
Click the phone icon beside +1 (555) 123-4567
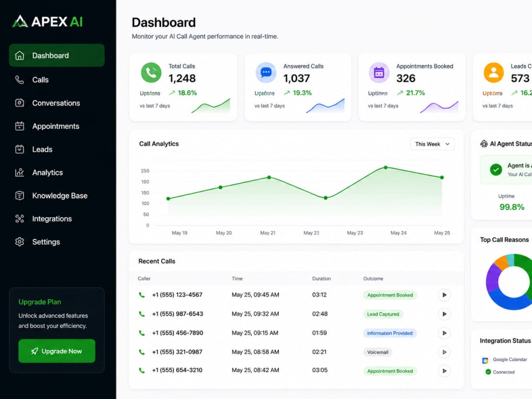142,295
